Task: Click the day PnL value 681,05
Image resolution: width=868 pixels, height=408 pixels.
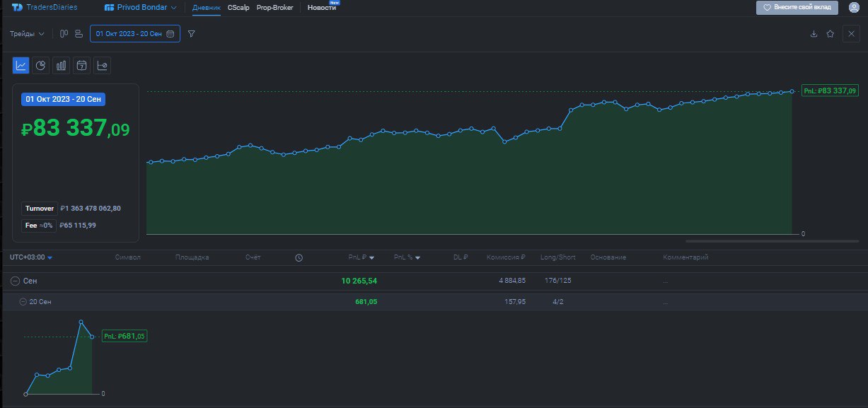Action: 366,302
